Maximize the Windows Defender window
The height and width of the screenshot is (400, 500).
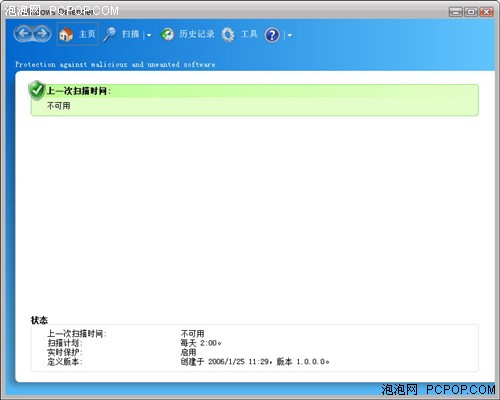pos(471,12)
